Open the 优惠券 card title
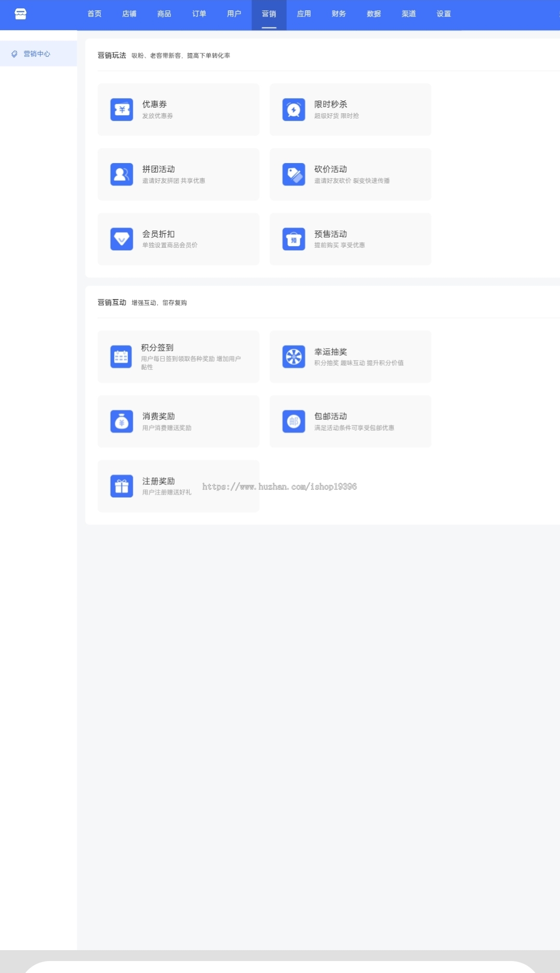 click(154, 104)
